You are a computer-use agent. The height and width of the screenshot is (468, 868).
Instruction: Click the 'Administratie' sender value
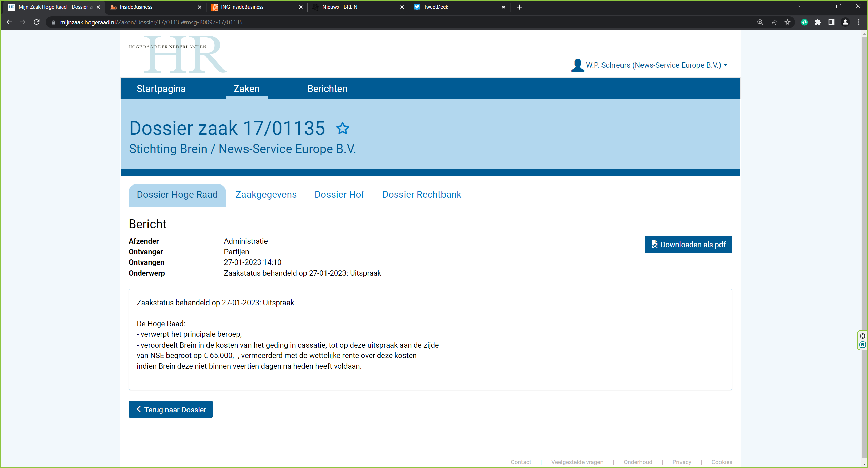tap(246, 241)
